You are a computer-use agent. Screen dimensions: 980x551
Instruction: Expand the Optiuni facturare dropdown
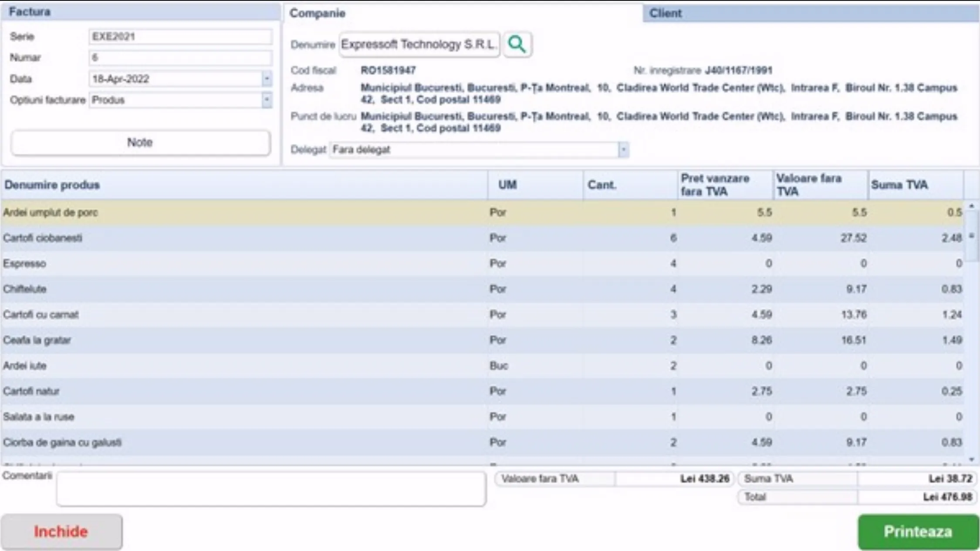pyautogui.click(x=267, y=100)
